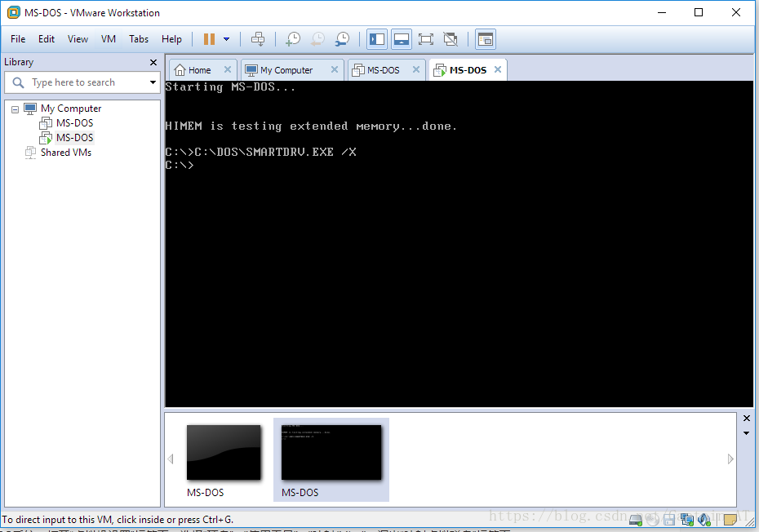
Task: Click the My Computer tab monitor icon
Action: (x=251, y=71)
